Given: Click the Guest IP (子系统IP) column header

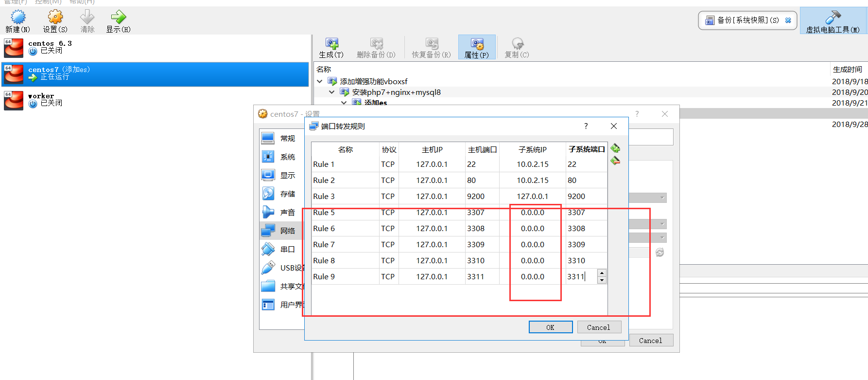Looking at the screenshot, I should coord(533,150).
